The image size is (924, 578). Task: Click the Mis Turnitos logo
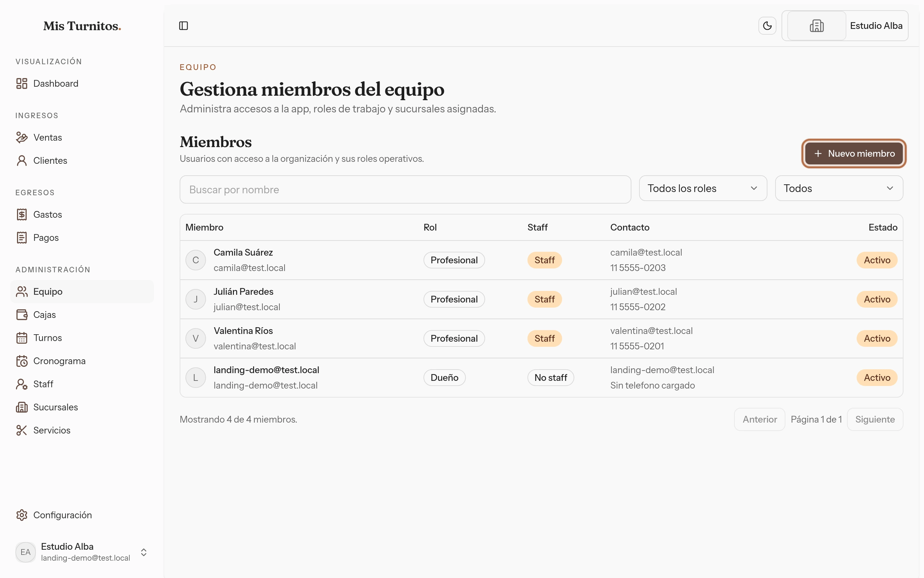tap(82, 26)
